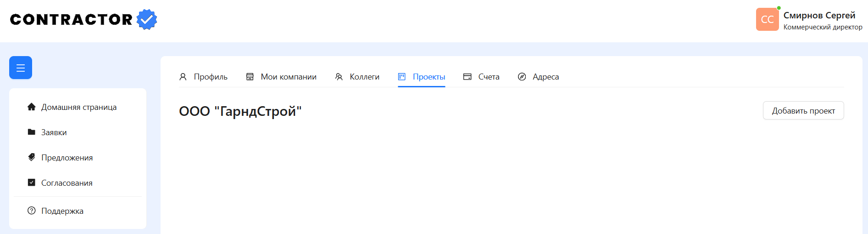Screen dimensions: 868x234
Task: Click the store icon of Мои компании
Action: 250,77
